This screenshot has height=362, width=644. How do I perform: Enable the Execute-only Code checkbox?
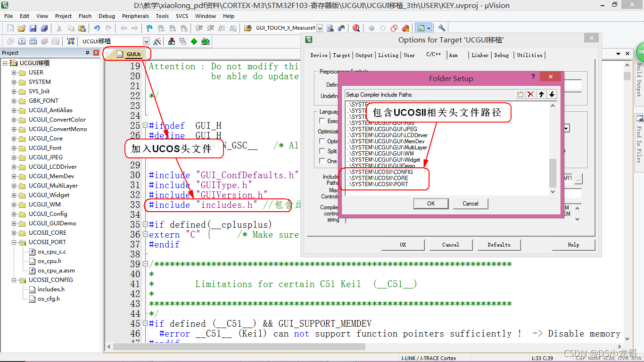pyautogui.click(x=323, y=121)
